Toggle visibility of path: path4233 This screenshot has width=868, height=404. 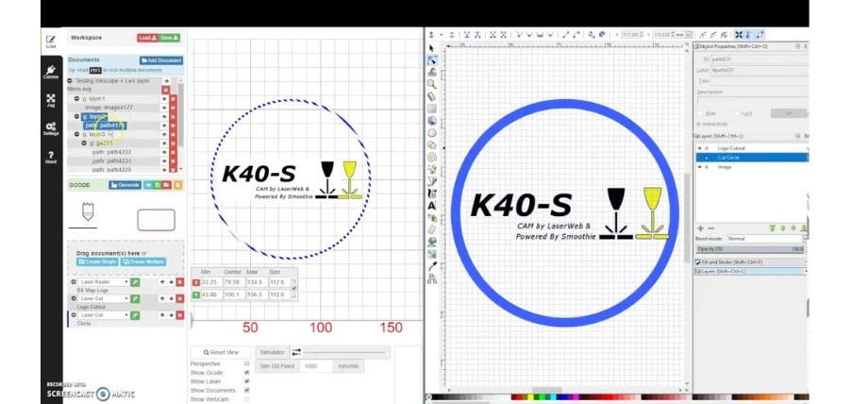164,152
